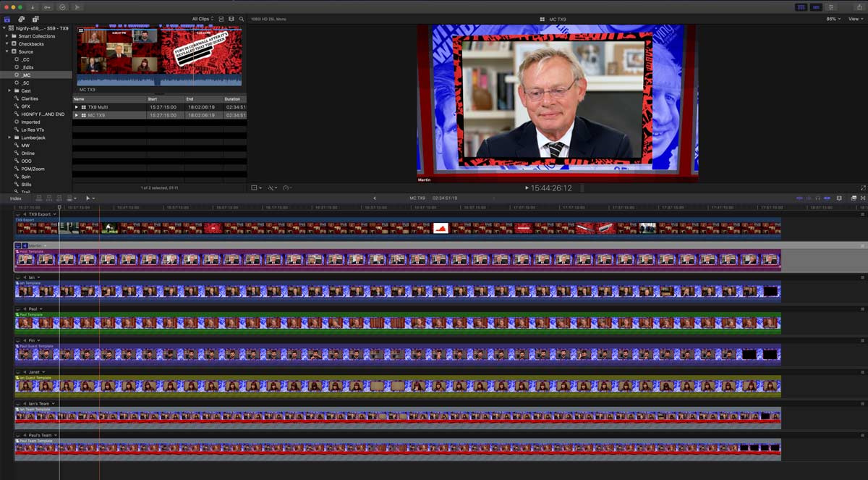Open the viewer transform tools dropdown

pos(255,188)
